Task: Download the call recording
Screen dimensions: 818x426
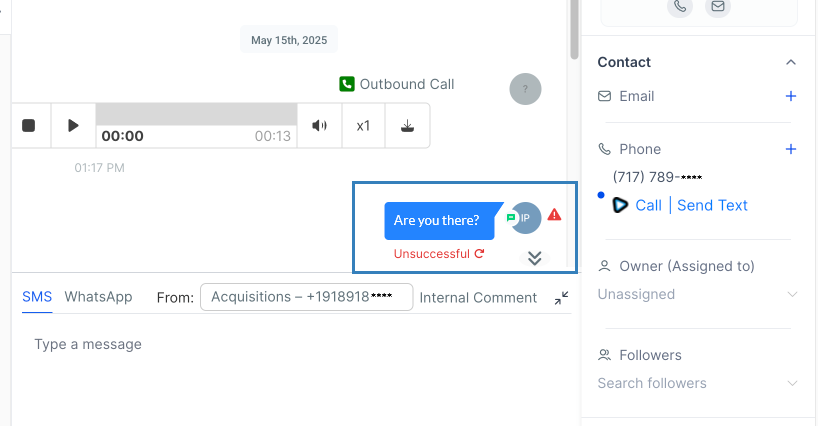Action: (407, 126)
